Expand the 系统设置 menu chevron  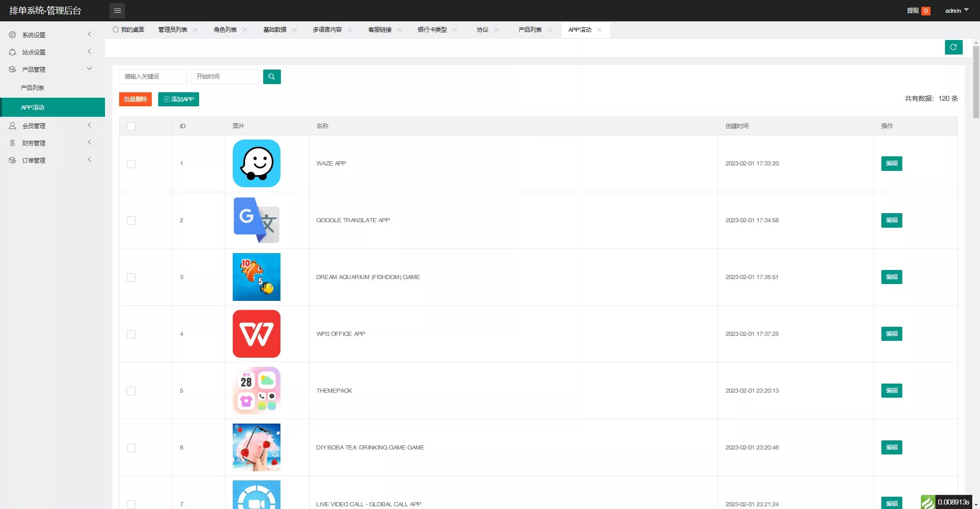pyautogui.click(x=90, y=34)
